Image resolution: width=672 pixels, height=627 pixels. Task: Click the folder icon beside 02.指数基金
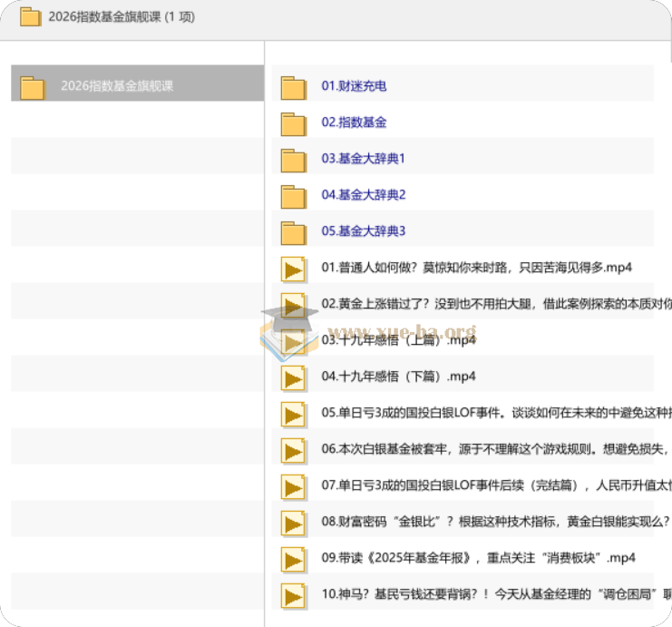coord(294,124)
